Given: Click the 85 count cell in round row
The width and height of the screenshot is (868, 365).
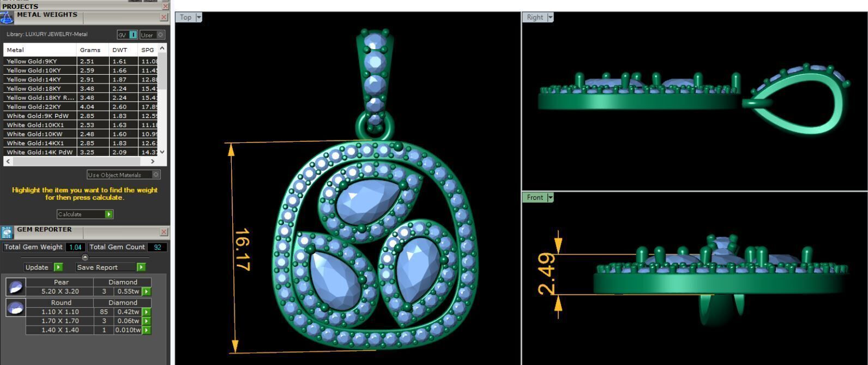Looking at the screenshot, I should [104, 312].
